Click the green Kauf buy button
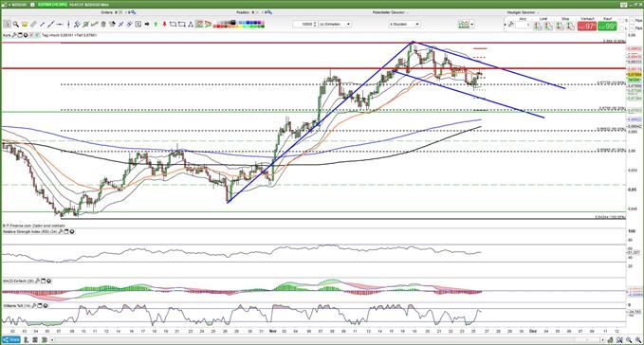The width and height of the screenshot is (644, 345). pyautogui.click(x=607, y=27)
